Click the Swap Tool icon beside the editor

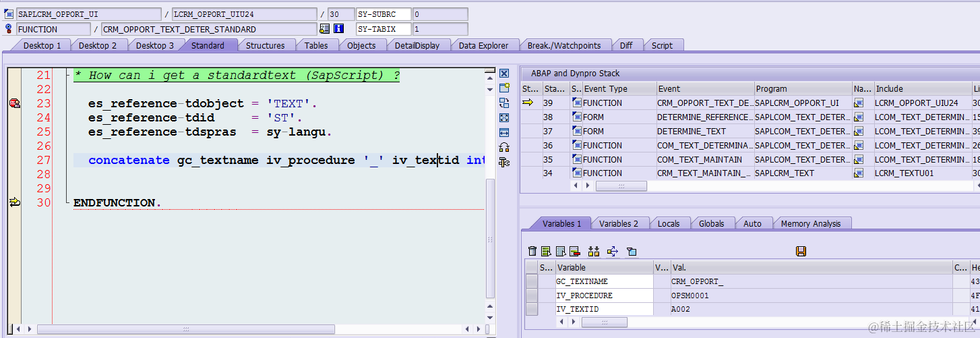(503, 103)
